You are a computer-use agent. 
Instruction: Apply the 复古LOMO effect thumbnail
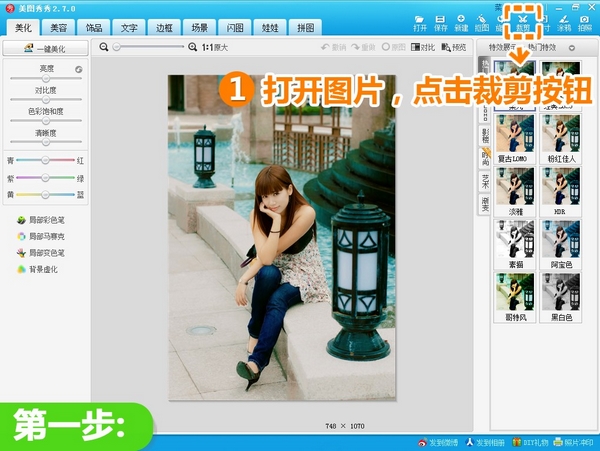point(516,134)
